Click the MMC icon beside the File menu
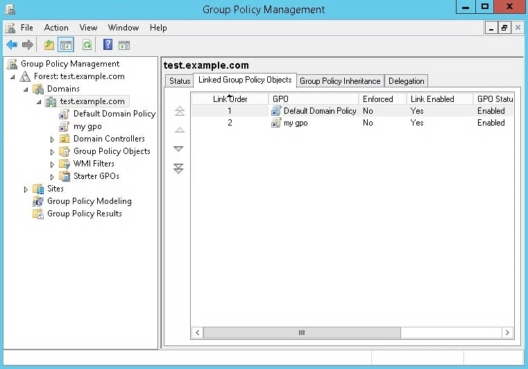The image size is (528, 369). pos(10,28)
